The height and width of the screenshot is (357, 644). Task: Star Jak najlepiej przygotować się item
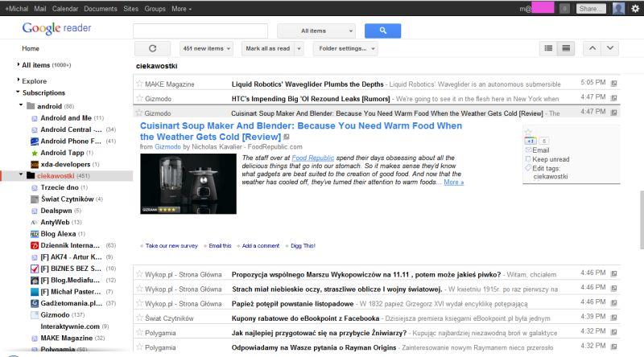point(139,332)
